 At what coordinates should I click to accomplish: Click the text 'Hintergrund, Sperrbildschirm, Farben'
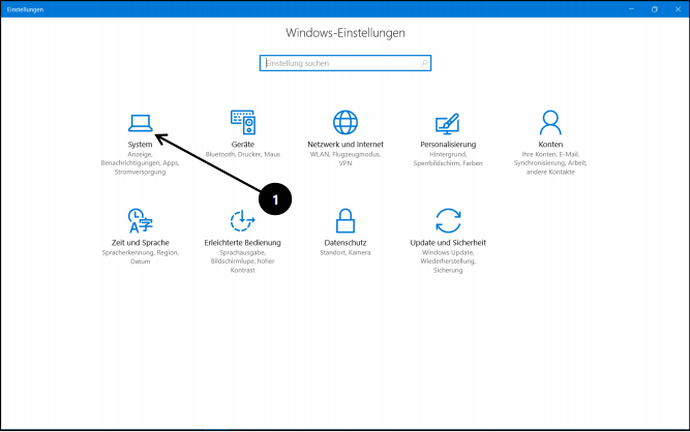point(448,159)
